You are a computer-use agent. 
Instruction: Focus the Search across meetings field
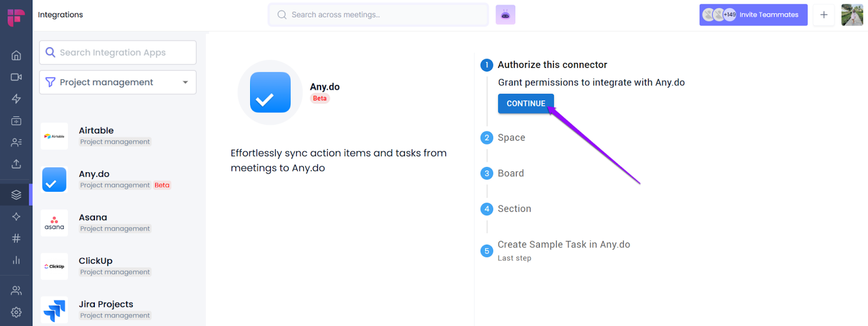(x=378, y=15)
